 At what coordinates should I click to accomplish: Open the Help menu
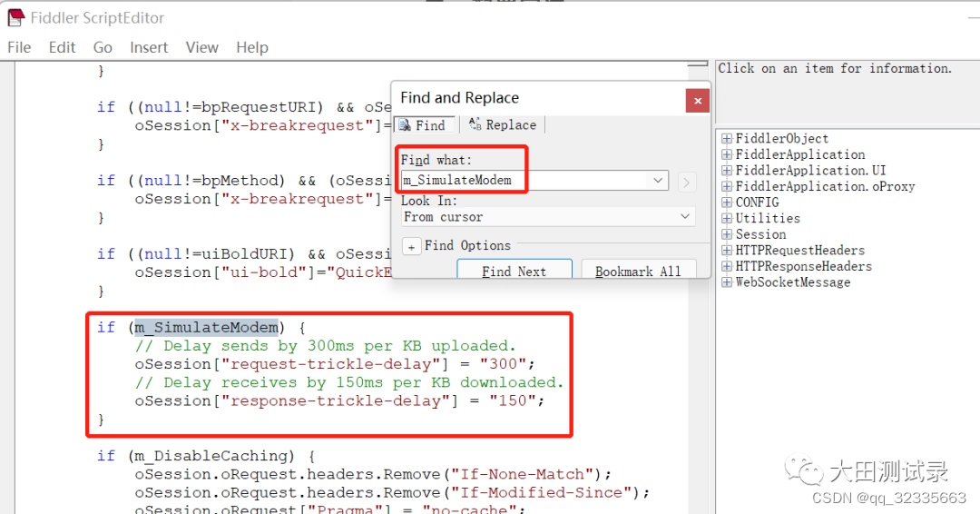(x=252, y=47)
